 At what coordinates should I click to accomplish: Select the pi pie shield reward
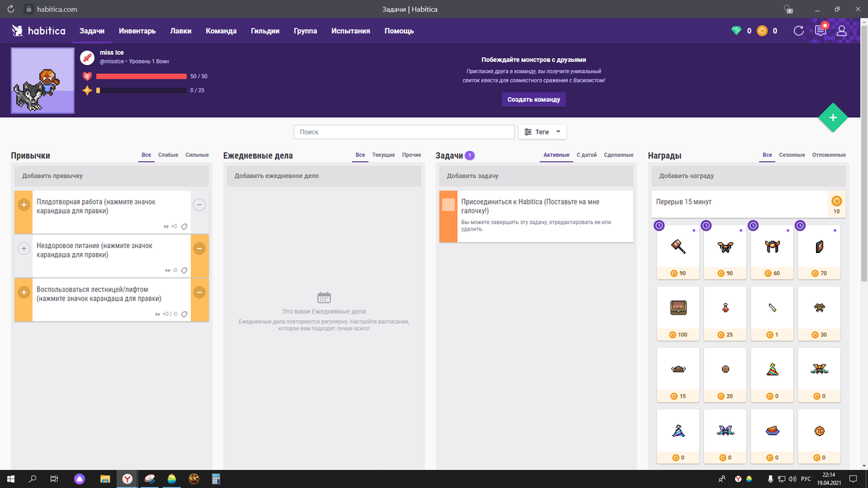point(820,437)
